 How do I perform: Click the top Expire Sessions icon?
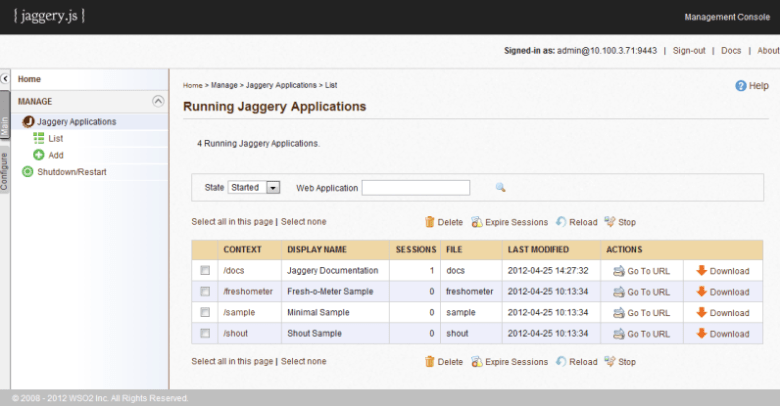pyautogui.click(x=477, y=222)
